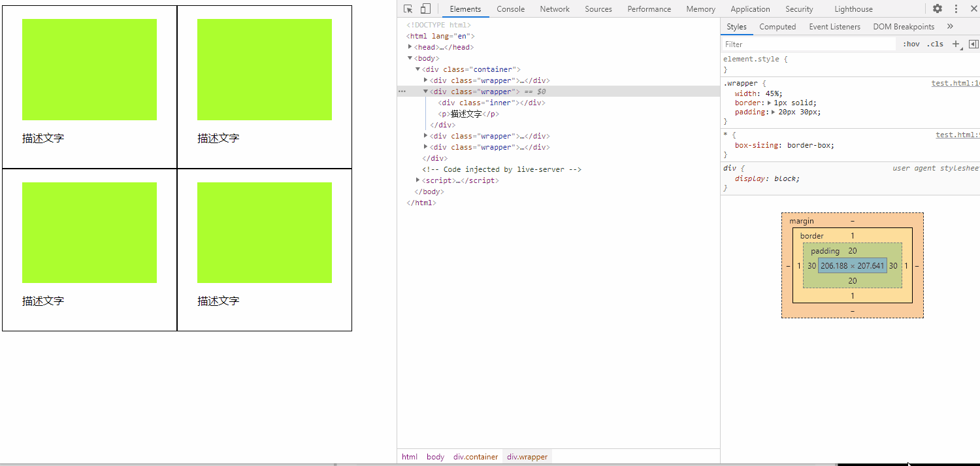This screenshot has width=980, height=466.
Task: Select the Styles sidebar tab
Action: (736, 27)
